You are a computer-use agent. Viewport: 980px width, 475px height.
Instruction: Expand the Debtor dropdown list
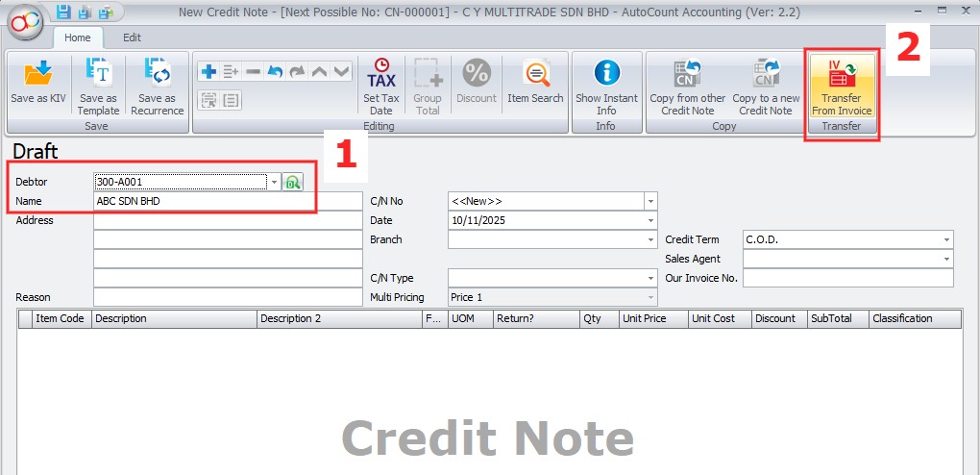(274, 182)
